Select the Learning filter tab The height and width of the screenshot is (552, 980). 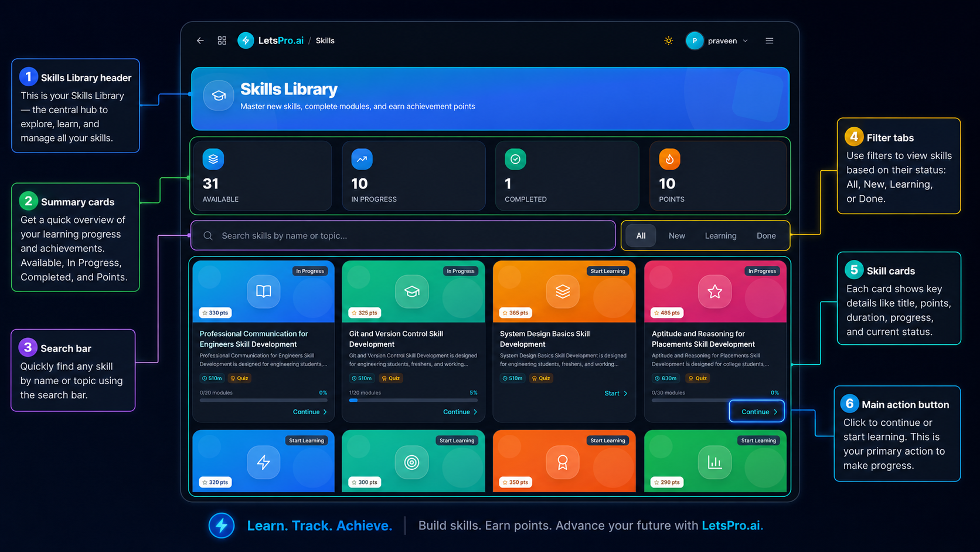[720, 236]
